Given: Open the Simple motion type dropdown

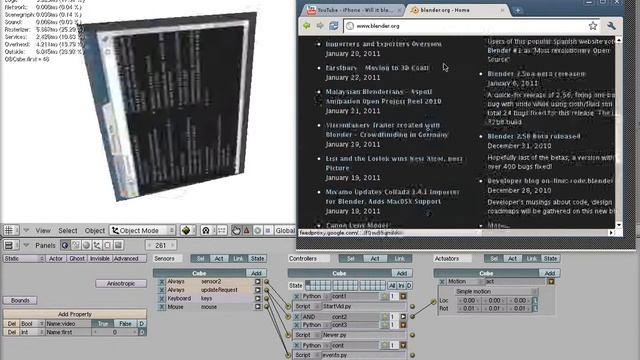Looking at the screenshot, I should click(496, 291).
